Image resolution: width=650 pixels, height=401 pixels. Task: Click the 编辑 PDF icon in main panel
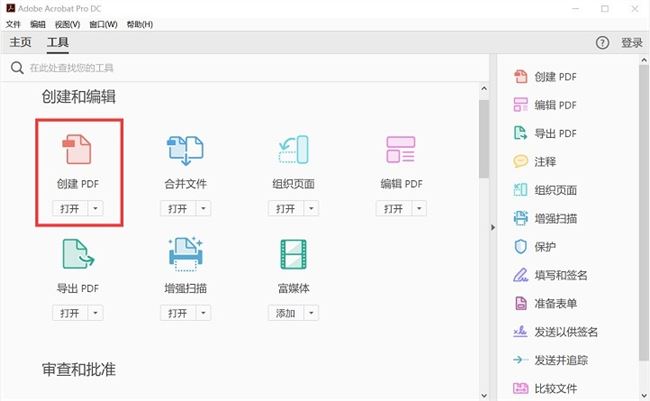[401, 151]
